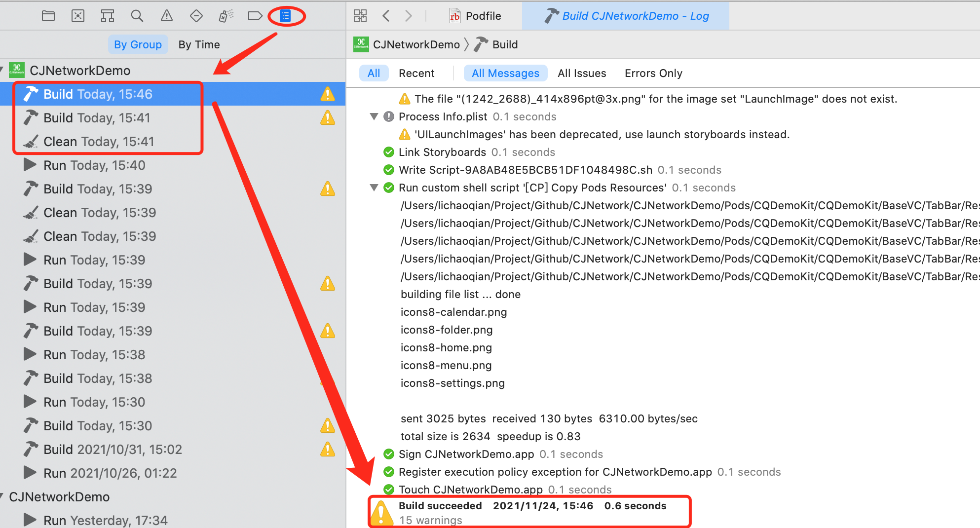
Task: Select Run 2021/10/26, 01:22 entry
Action: tap(173, 473)
